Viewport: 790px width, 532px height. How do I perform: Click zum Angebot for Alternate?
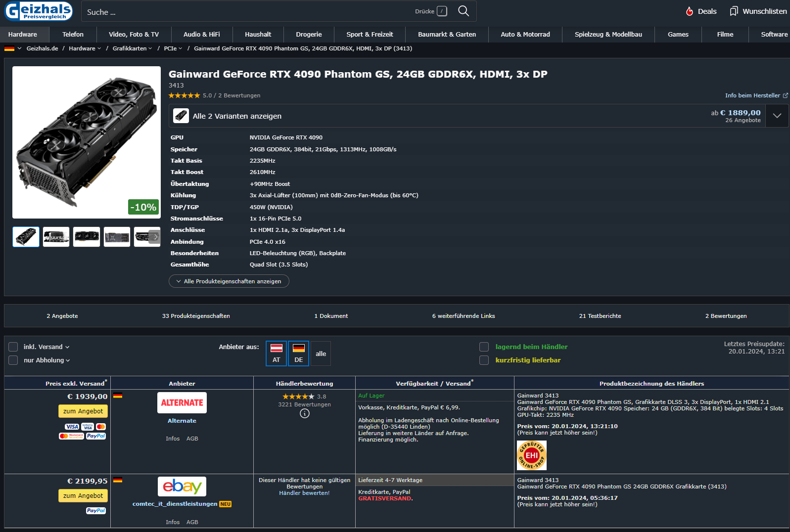[x=83, y=411]
